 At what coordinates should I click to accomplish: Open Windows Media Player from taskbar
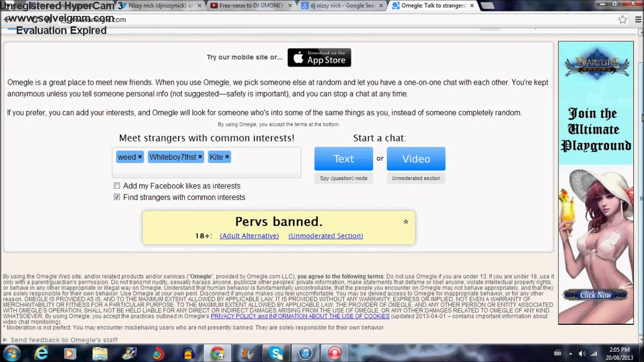click(x=70, y=353)
